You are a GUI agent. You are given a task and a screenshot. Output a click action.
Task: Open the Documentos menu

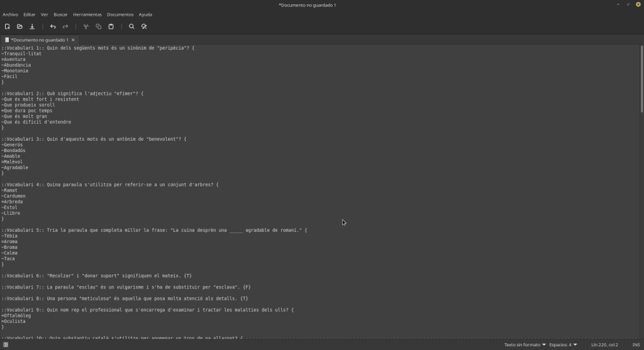[x=120, y=14]
